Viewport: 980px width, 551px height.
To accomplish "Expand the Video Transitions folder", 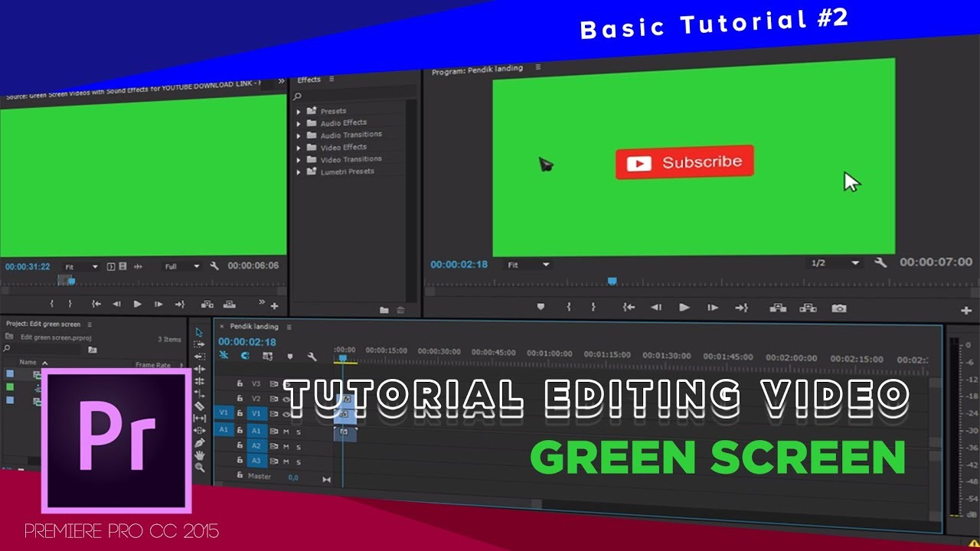I will pos(299,160).
